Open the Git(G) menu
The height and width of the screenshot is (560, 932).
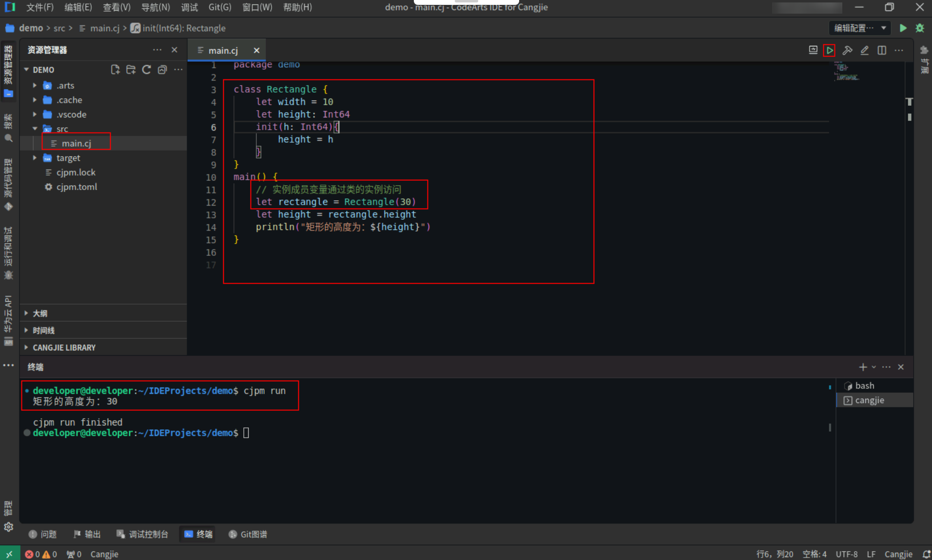coord(220,7)
